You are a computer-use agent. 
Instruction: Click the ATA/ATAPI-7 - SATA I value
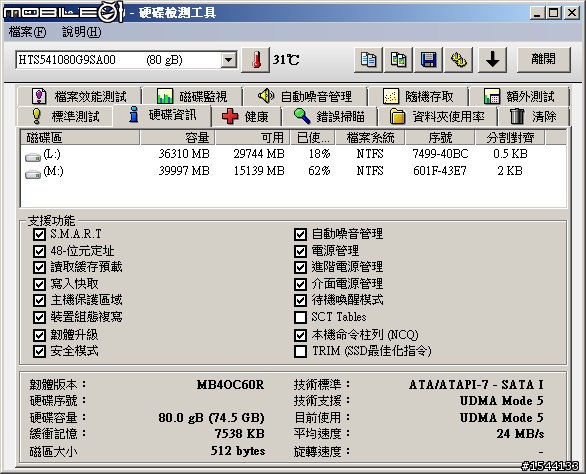click(x=476, y=385)
